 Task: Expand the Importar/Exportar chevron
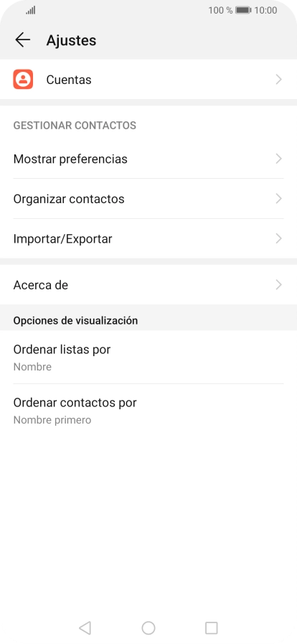point(279,238)
